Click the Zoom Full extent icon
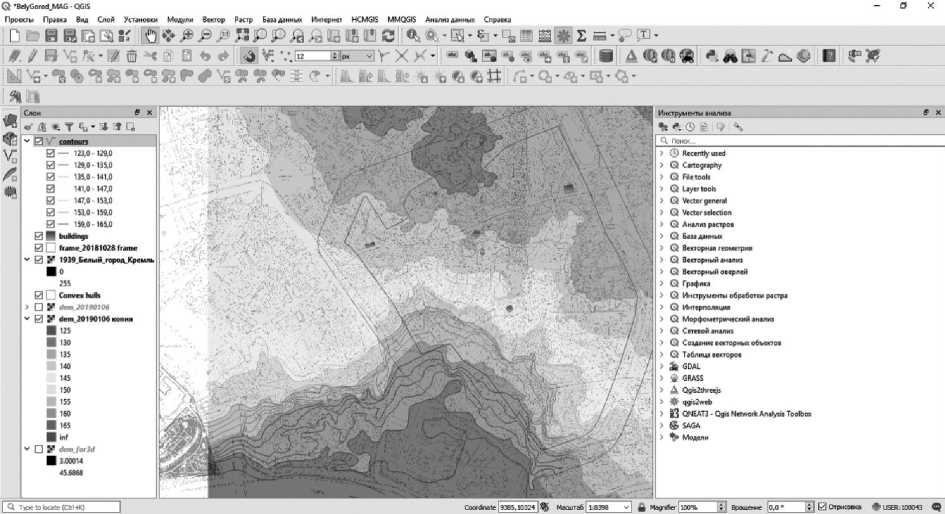Image resolution: width=945 pixels, height=514 pixels. coord(242,36)
